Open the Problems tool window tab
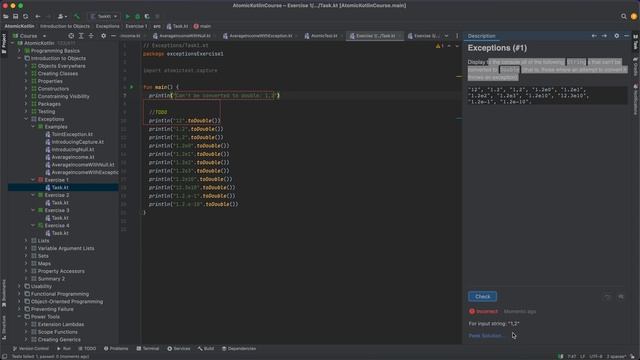Screen dimensions: 640x360 [116, 349]
